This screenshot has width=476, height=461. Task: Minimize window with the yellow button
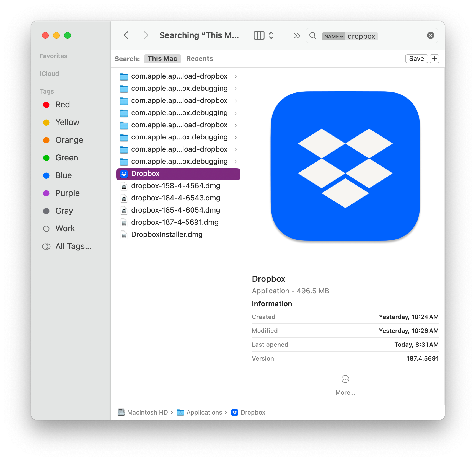pyautogui.click(x=56, y=35)
